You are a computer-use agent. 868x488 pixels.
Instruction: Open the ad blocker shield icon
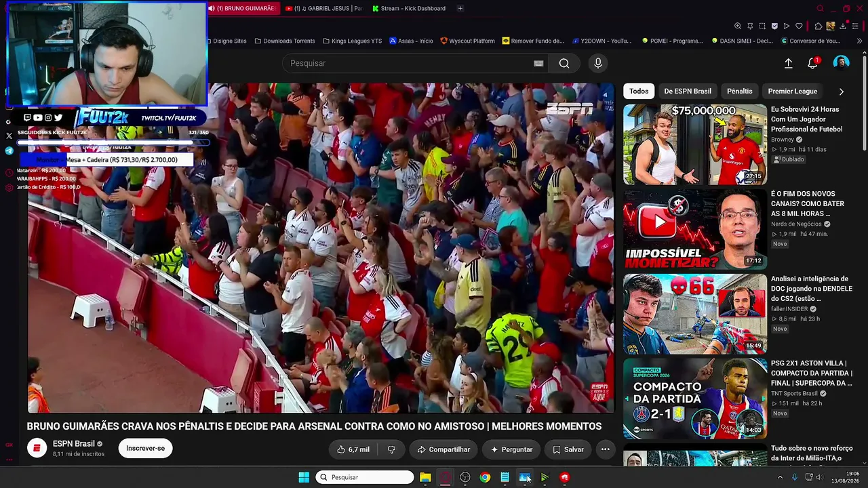pyautogui.click(x=774, y=26)
